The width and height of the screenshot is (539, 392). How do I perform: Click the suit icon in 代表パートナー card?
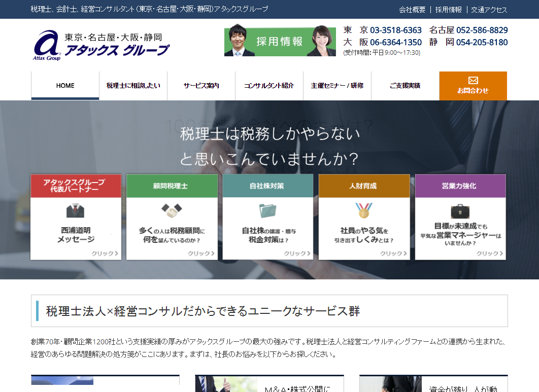(x=75, y=210)
